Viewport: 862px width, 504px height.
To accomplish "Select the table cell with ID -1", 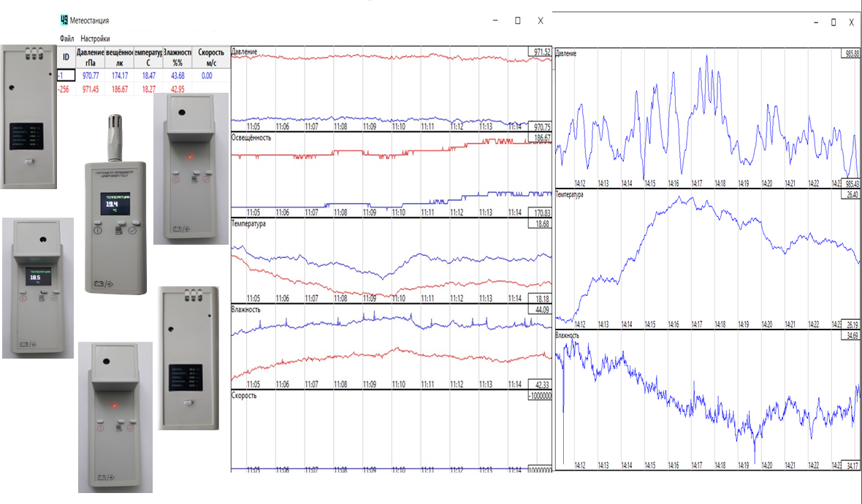I will tap(66, 75).
